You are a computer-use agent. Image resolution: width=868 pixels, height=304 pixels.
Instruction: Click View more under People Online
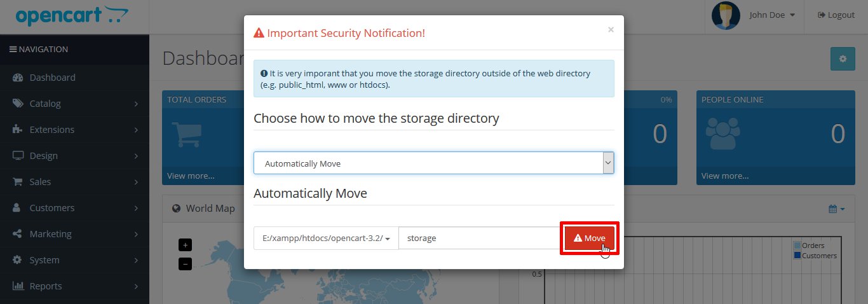tap(724, 176)
